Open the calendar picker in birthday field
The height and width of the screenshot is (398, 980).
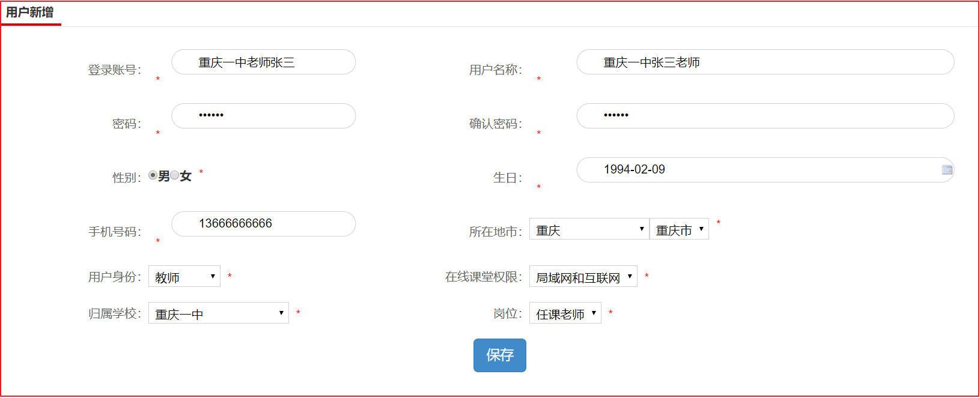coord(947,170)
